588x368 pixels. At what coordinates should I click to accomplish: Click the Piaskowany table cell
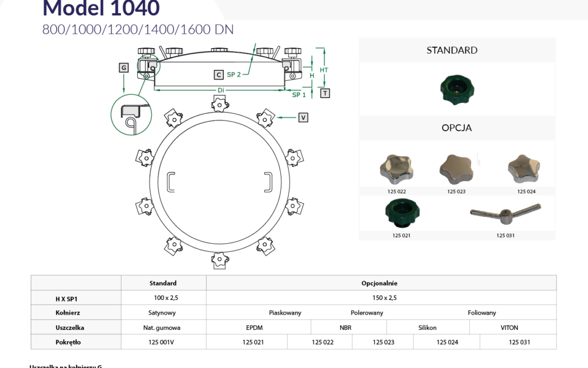pyautogui.click(x=285, y=313)
